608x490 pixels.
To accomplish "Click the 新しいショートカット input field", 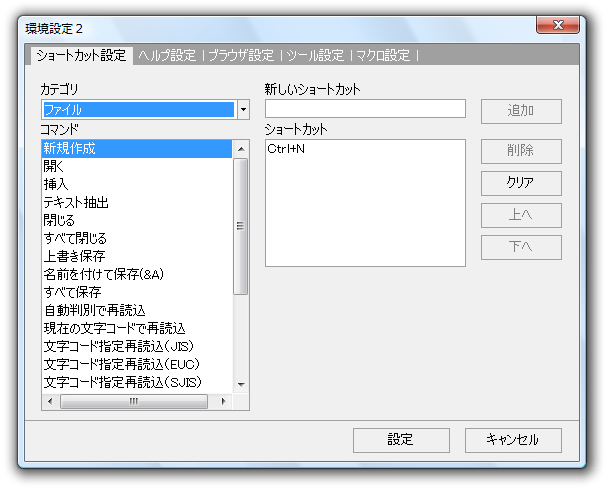I will tap(365, 109).
